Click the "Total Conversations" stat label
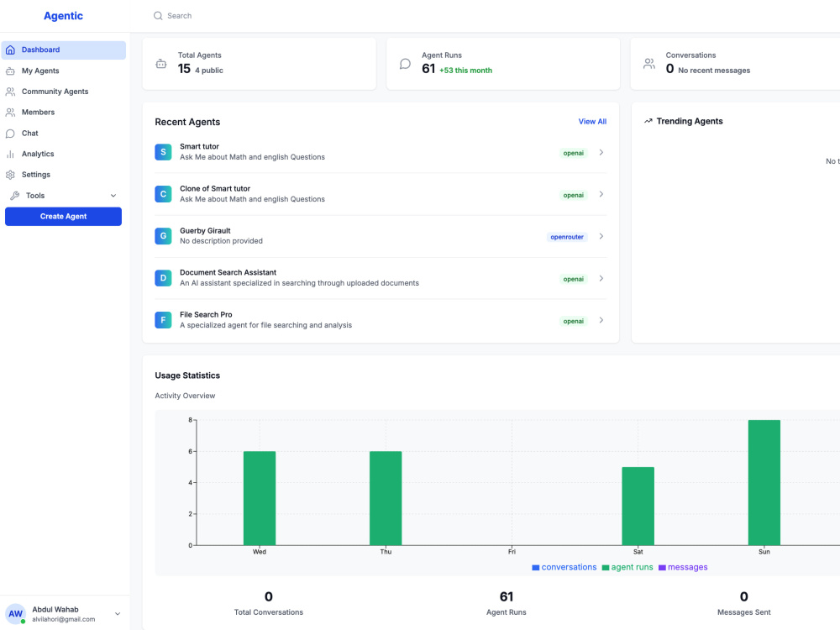The height and width of the screenshot is (630, 840). pyautogui.click(x=269, y=612)
